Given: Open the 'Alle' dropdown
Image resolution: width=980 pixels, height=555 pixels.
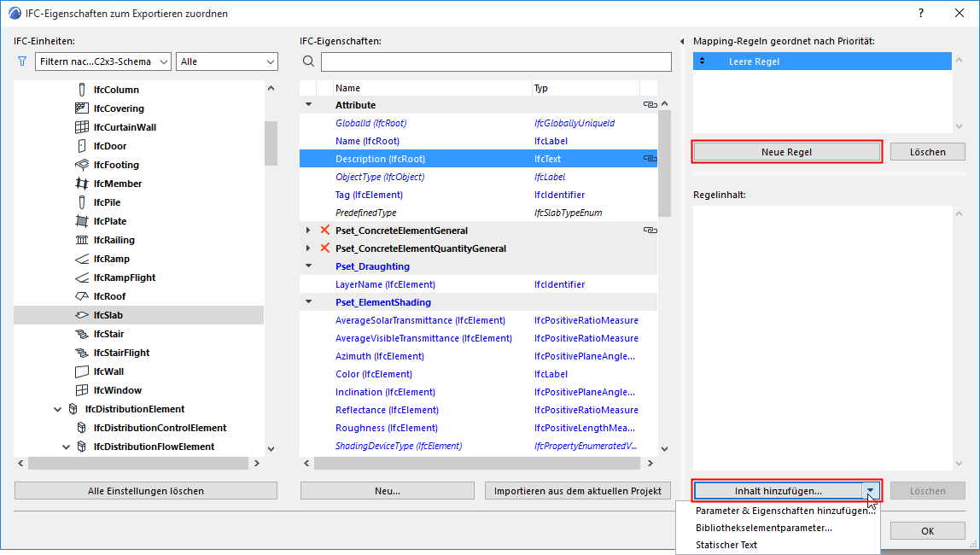Looking at the screenshot, I should pyautogui.click(x=227, y=61).
